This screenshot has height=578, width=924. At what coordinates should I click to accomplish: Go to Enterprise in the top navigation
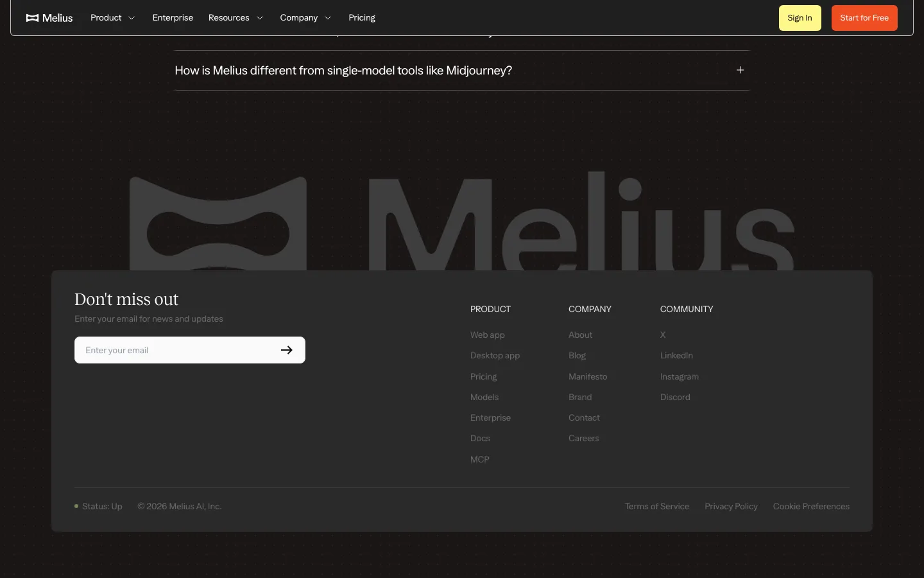[173, 18]
